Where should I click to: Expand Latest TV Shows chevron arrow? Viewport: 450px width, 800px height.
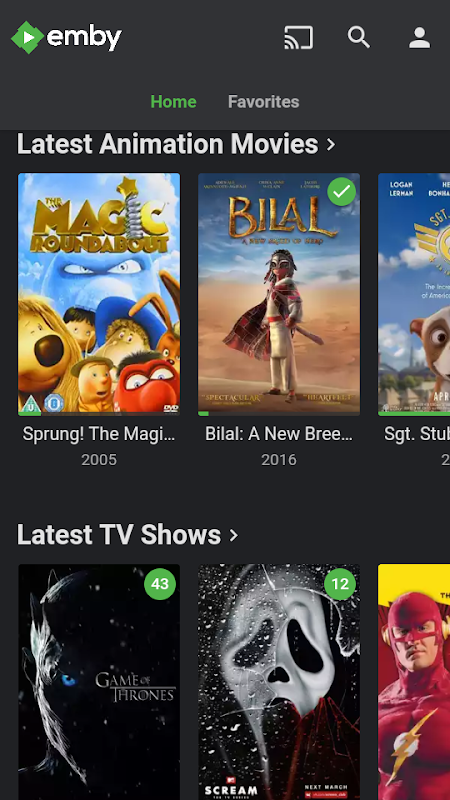click(x=234, y=535)
